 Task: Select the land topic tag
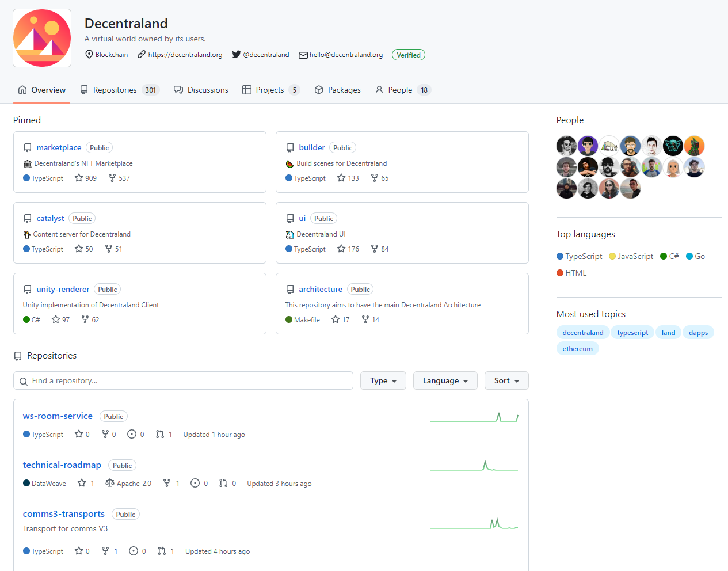(668, 332)
